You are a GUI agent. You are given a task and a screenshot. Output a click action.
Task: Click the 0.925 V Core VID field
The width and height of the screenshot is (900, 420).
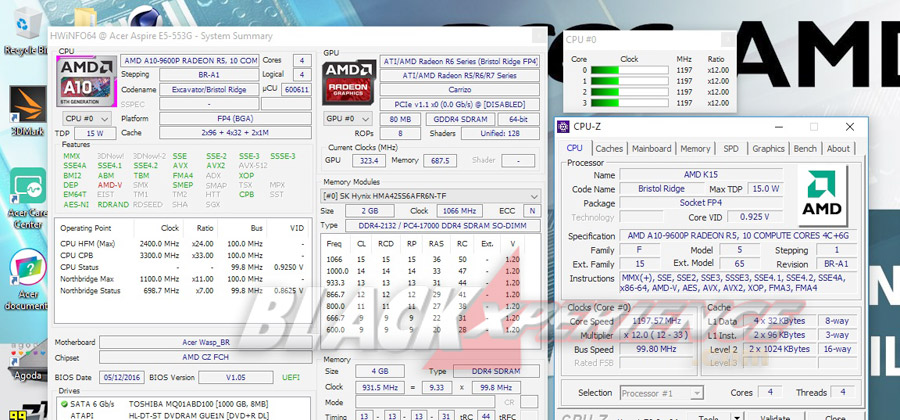click(755, 217)
